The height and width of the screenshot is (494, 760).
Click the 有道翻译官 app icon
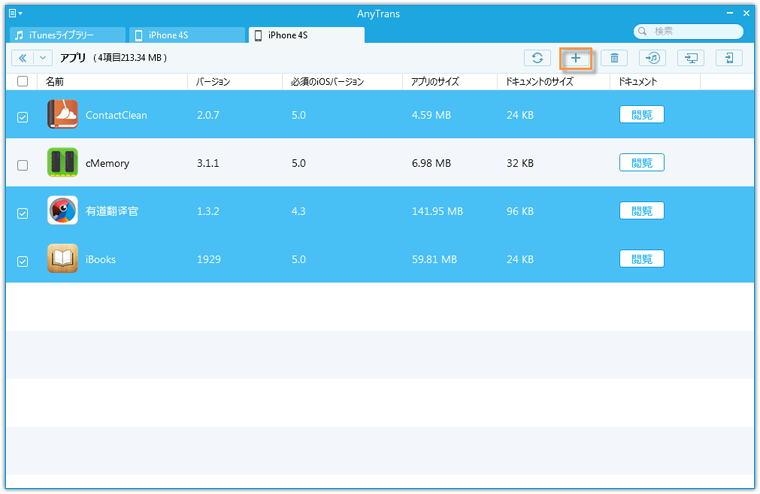(x=62, y=210)
